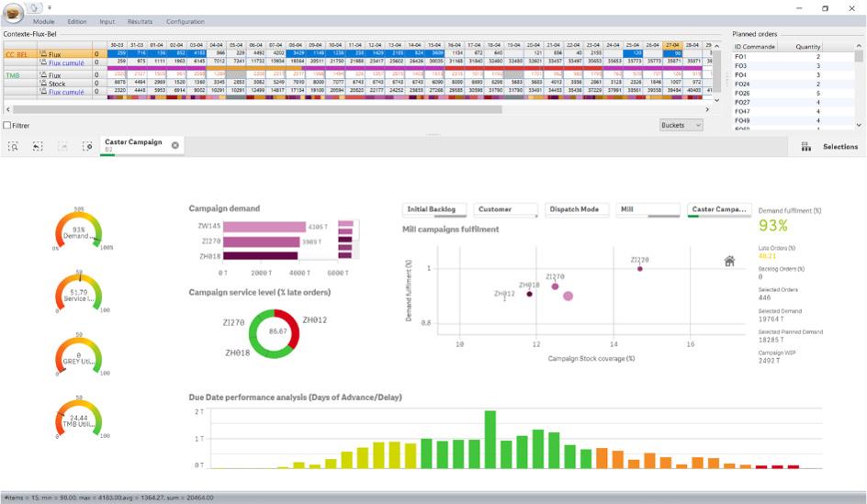This screenshot has width=867, height=504.
Task: Open the Input menu
Action: pos(107,21)
